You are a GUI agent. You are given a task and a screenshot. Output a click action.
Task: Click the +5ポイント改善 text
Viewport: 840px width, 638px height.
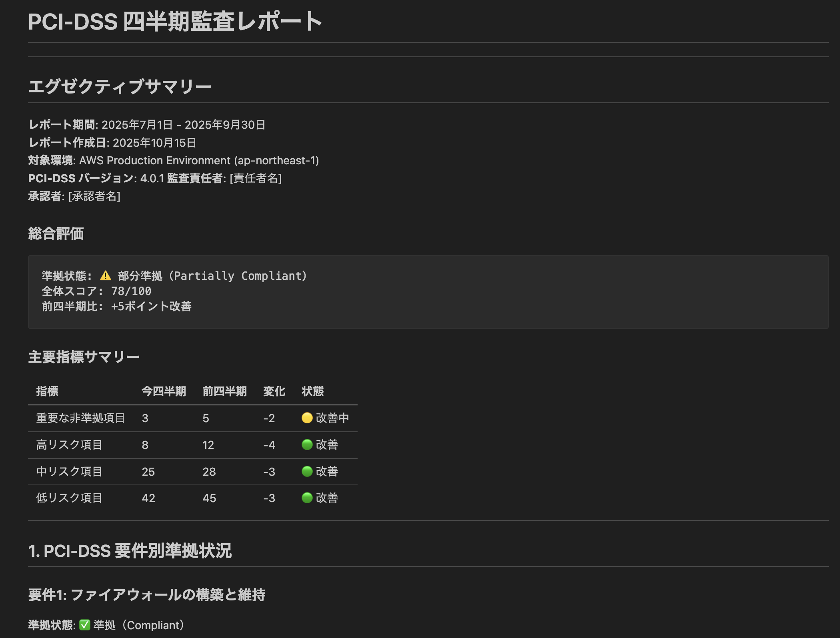151,306
